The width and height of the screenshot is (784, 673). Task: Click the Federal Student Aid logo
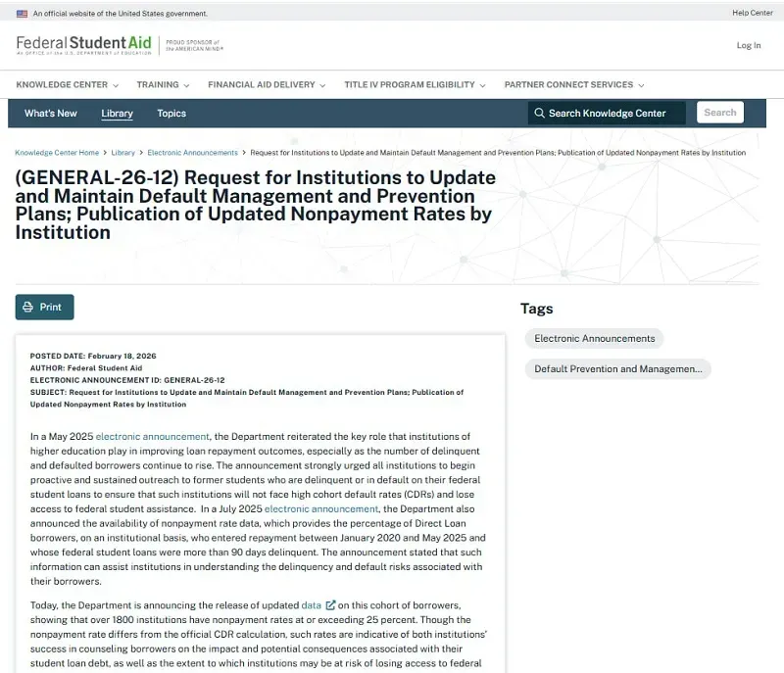coord(84,45)
